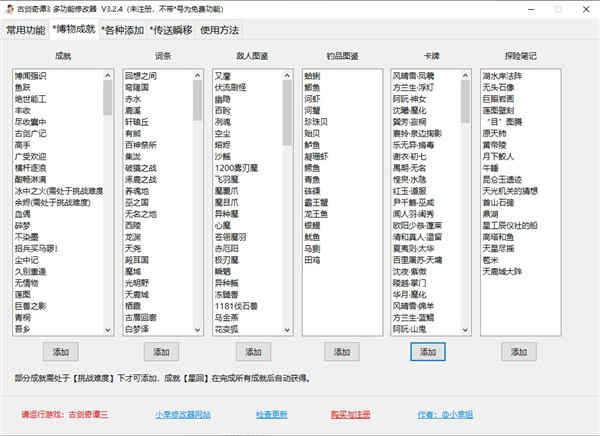Viewport: 600px width, 436px height.
Task: Go to the *传送瞬移 tab
Action: [171, 30]
